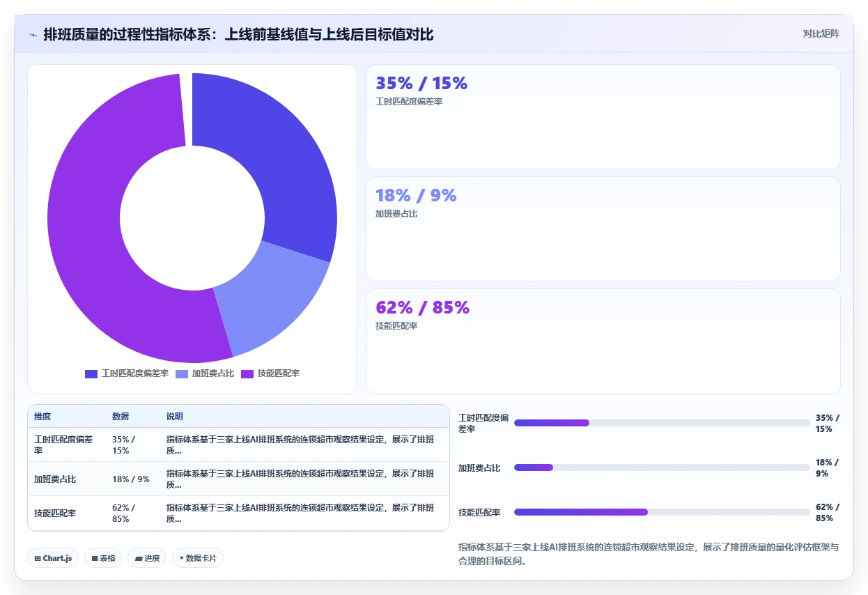Click the 数据 column header
868x595 pixels.
coord(121,417)
